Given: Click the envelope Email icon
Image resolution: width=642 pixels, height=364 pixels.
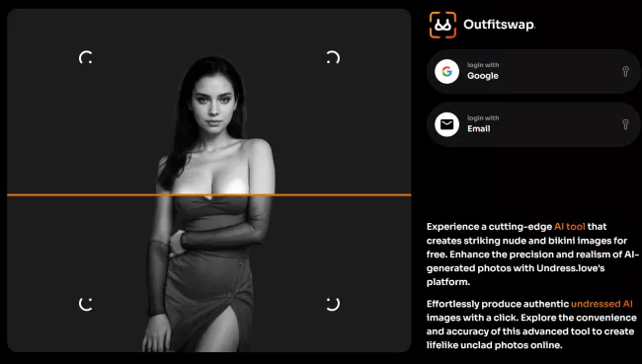Looking at the screenshot, I should [x=446, y=124].
